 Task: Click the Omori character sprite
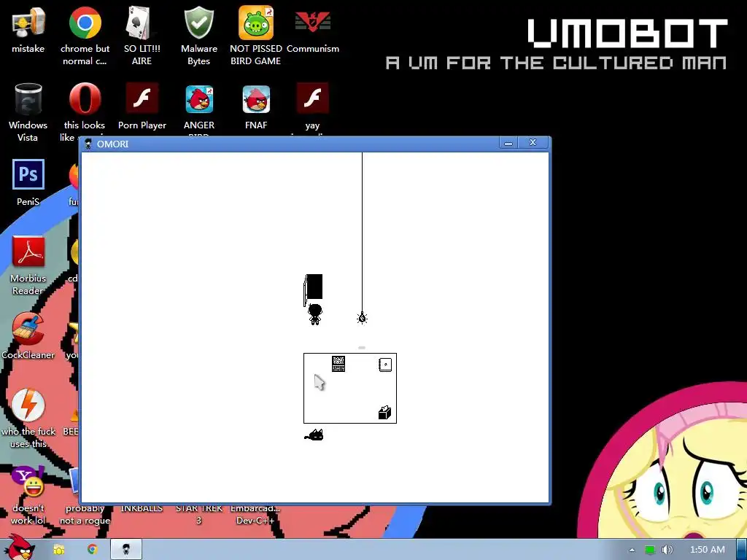point(315,314)
